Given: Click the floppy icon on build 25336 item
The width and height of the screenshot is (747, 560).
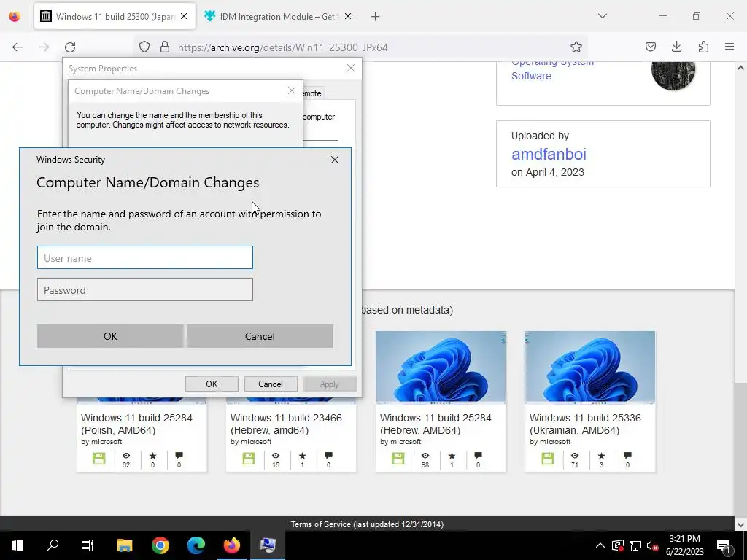Looking at the screenshot, I should [x=548, y=459].
